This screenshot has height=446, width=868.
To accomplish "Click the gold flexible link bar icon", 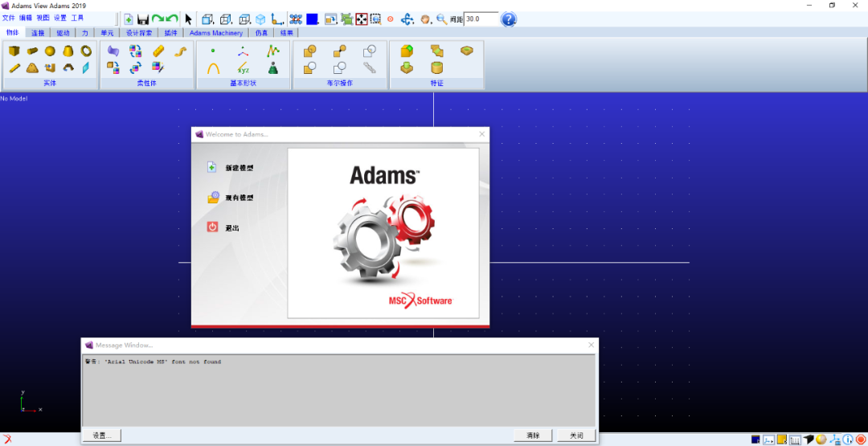I will point(159,51).
